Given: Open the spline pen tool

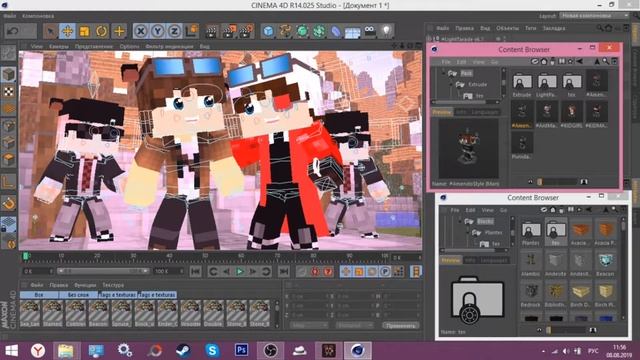Looking at the screenshot, I should tap(285, 31).
